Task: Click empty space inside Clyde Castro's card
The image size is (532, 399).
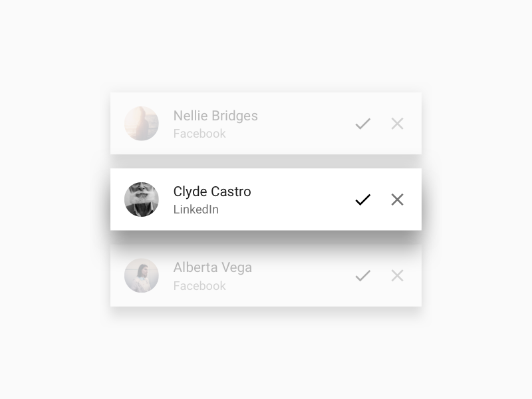Action: click(299, 199)
